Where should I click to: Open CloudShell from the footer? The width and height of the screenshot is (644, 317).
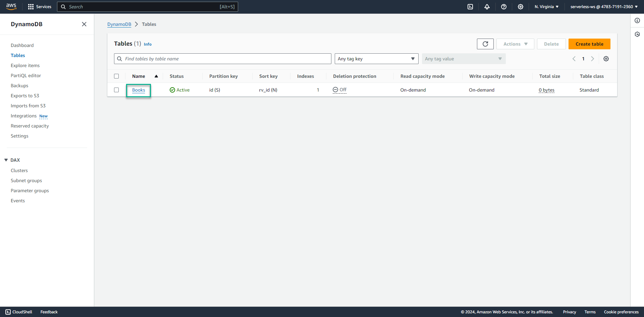(x=19, y=312)
